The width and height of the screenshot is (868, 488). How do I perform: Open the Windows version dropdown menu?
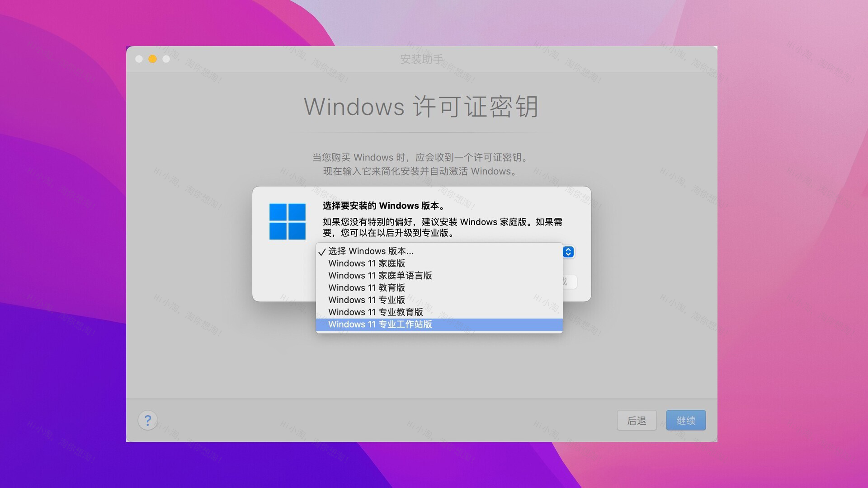coord(567,251)
